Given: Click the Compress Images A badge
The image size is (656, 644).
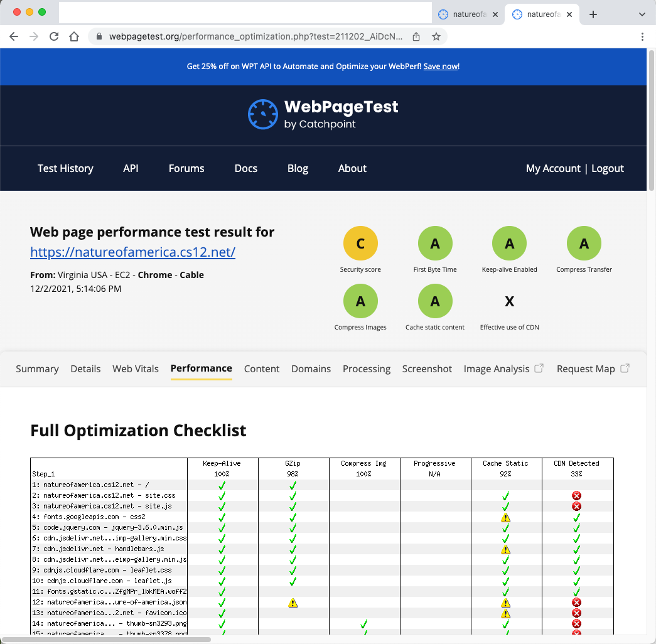Looking at the screenshot, I should [x=360, y=301].
